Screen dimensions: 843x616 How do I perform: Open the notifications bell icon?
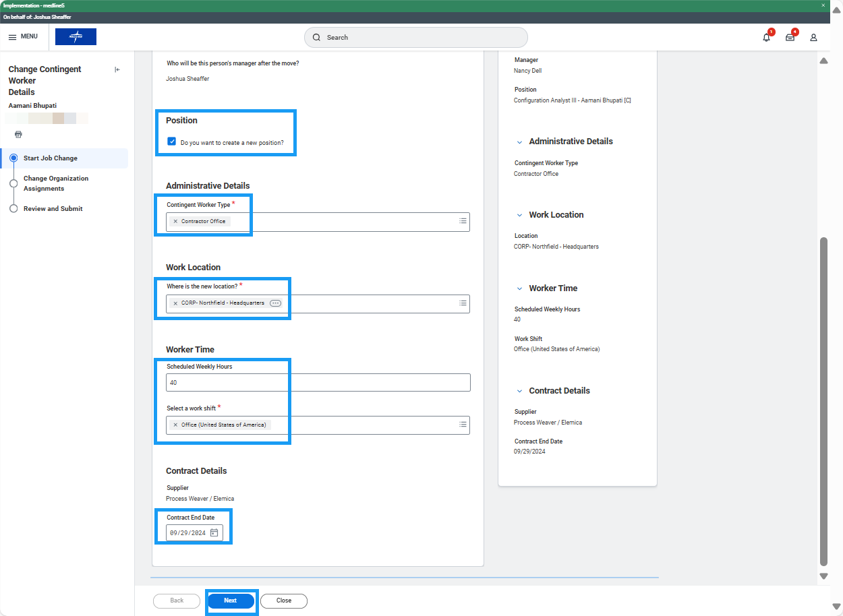[x=766, y=38]
